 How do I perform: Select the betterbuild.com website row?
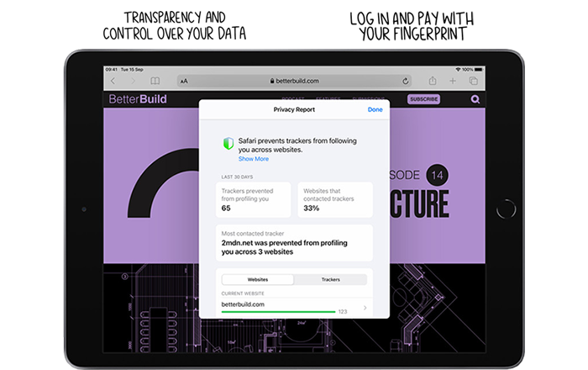point(294,308)
